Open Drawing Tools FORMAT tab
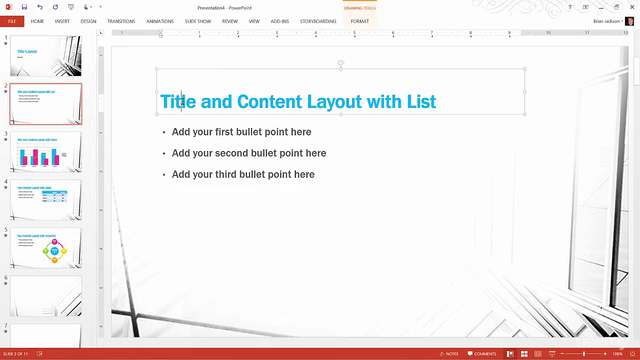Screen dimensions: 640x360 point(360,21)
